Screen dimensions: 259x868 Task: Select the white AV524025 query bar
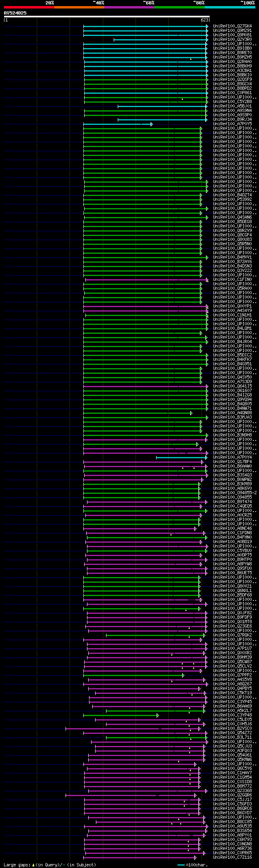[x=107, y=17]
